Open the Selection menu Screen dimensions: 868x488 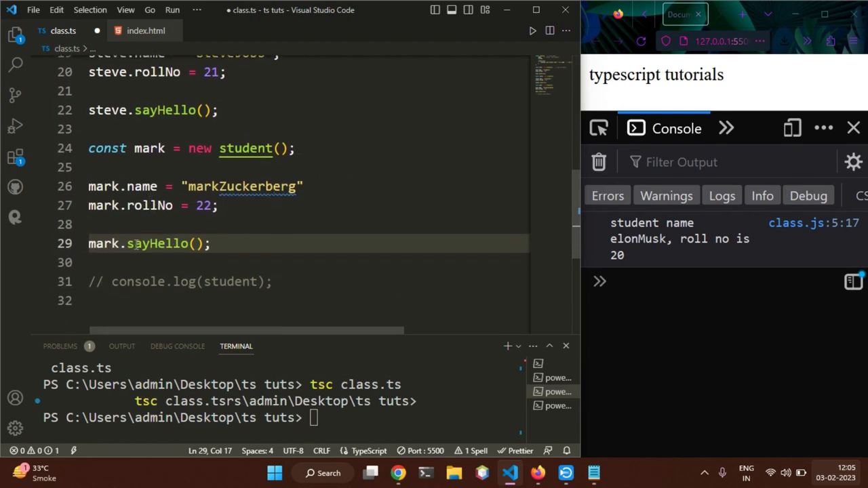tap(90, 10)
